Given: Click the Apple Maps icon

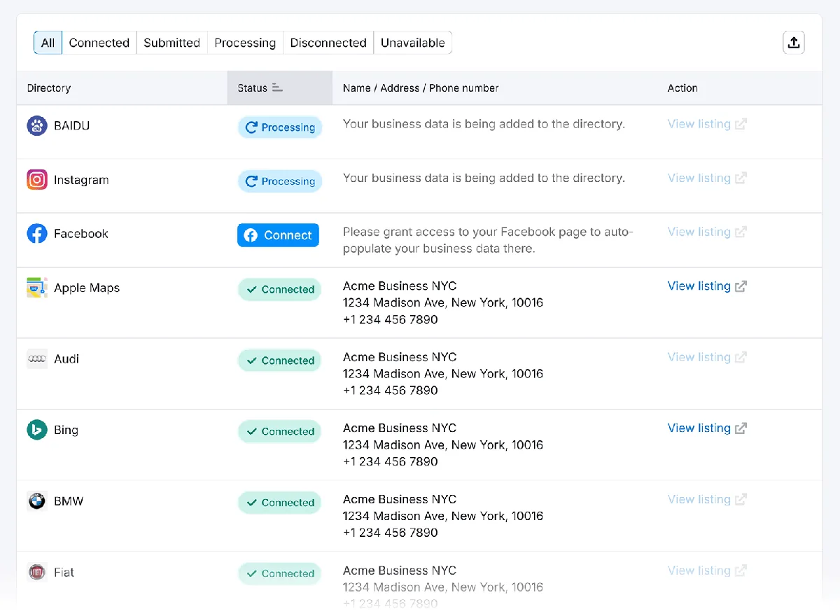Looking at the screenshot, I should point(37,288).
